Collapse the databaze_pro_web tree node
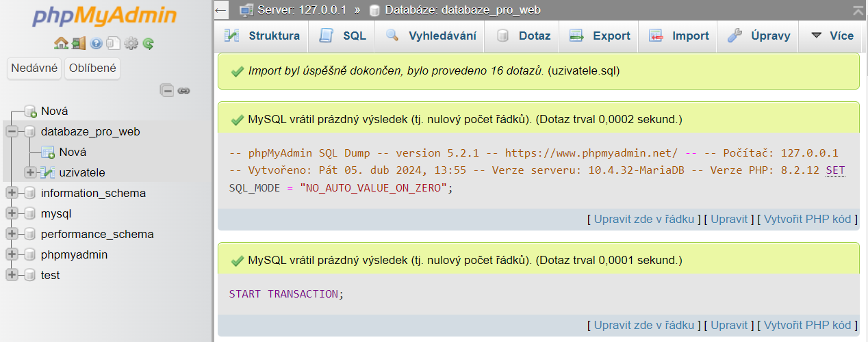The width and height of the screenshot is (868, 342). coord(12,131)
